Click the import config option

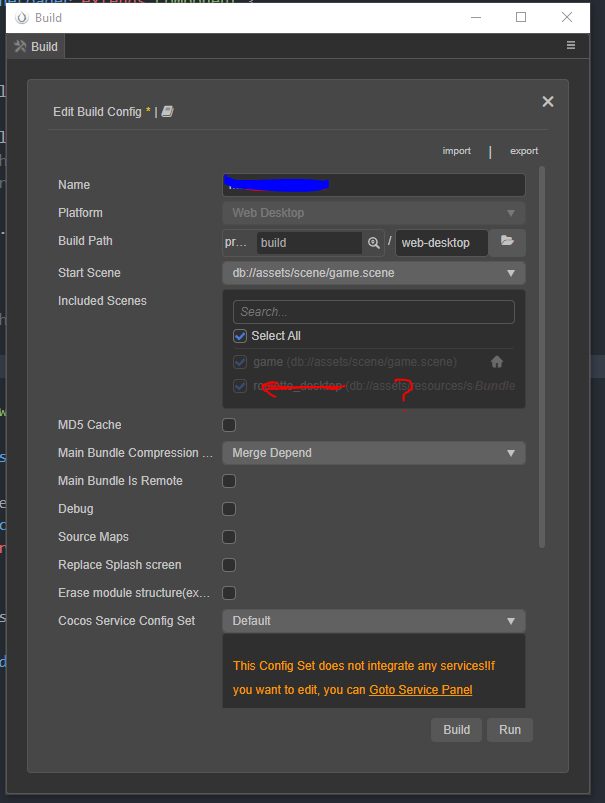(456, 151)
